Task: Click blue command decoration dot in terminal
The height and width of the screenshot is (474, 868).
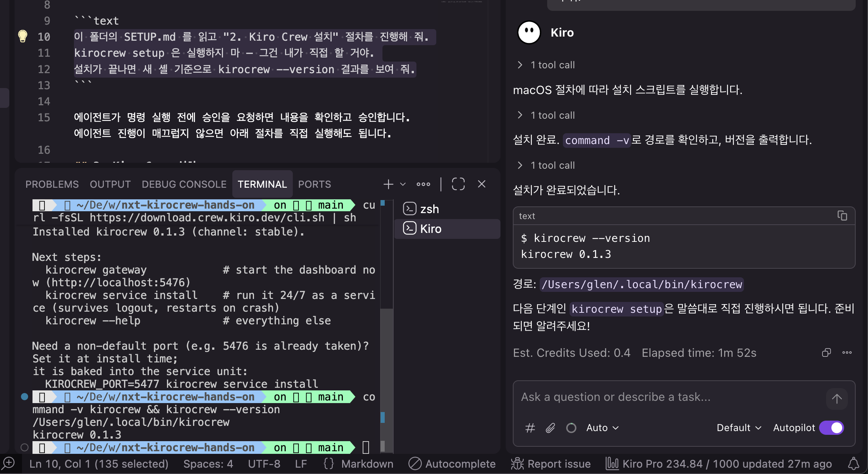Action: (25, 397)
